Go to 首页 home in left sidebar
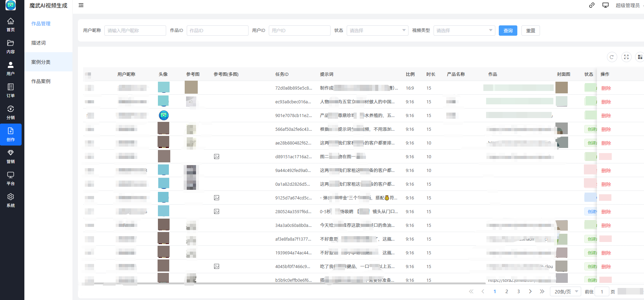Viewport: 644px width, 300px height. [x=11, y=24]
